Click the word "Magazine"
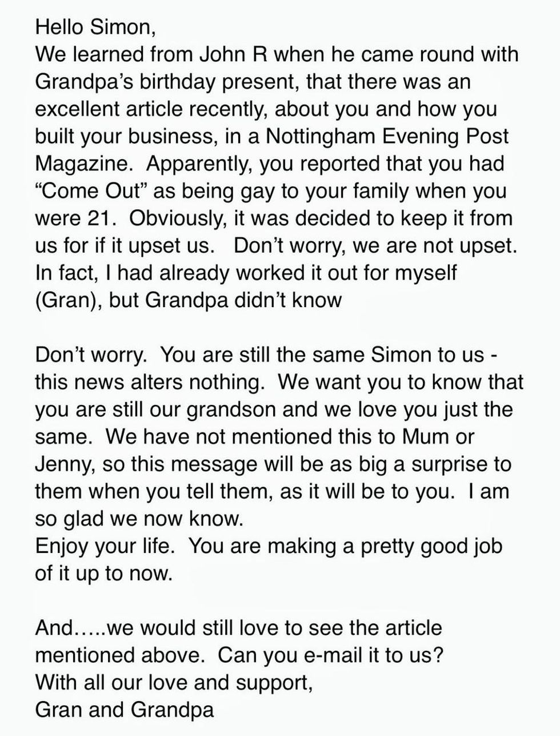Screen dimensions: 560x736 point(85,164)
